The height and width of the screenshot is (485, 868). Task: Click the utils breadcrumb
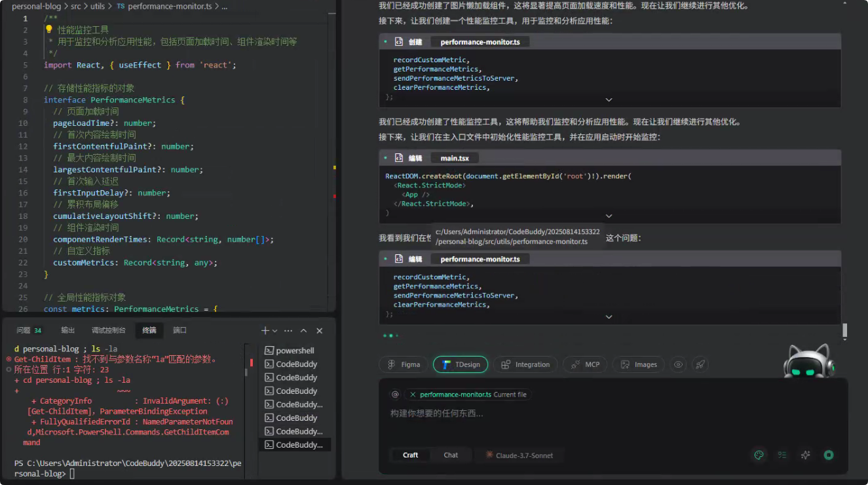click(98, 6)
